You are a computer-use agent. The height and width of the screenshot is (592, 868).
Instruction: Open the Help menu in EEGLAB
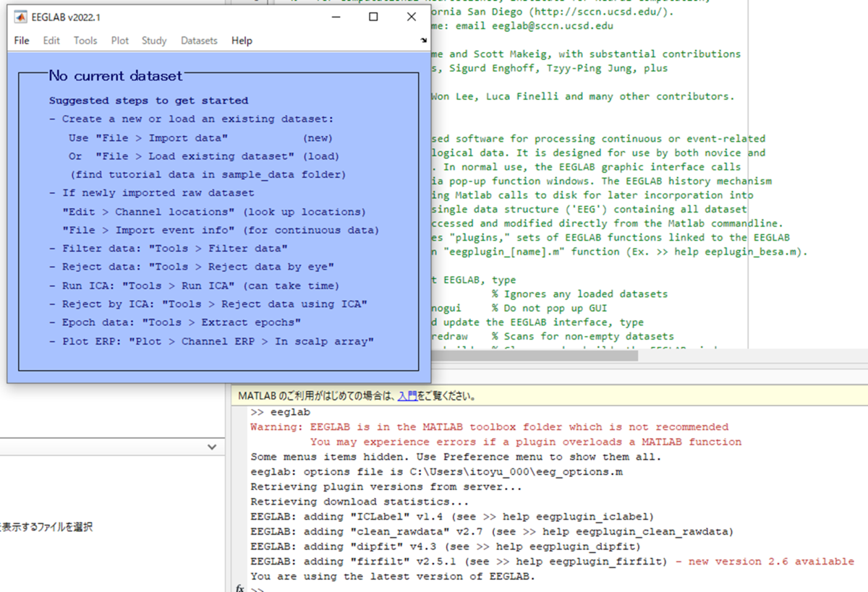coord(242,40)
